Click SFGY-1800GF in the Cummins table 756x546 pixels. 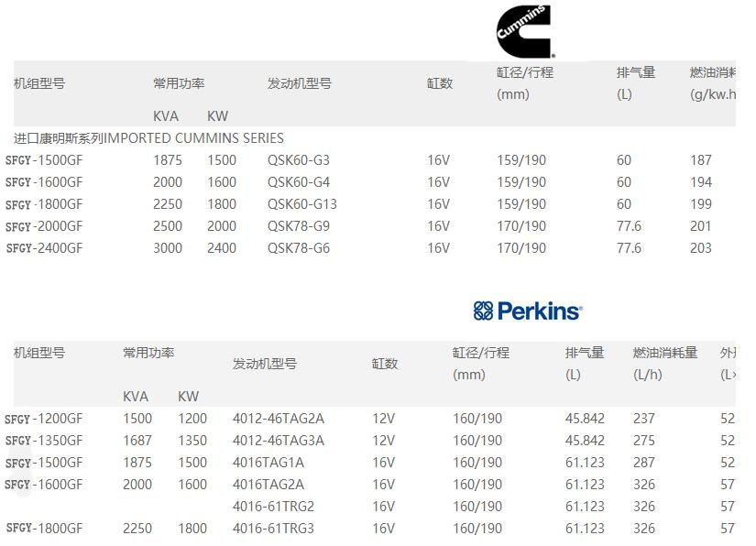point(44,204)
